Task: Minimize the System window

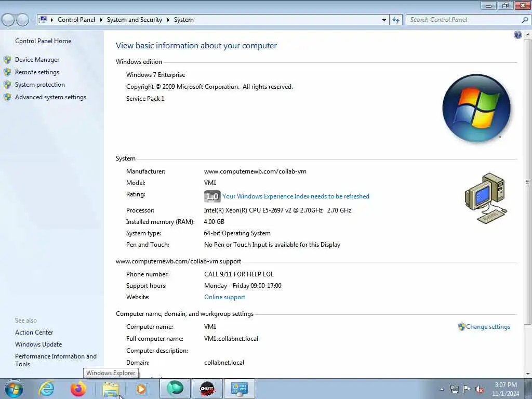Action: [488, 5]
